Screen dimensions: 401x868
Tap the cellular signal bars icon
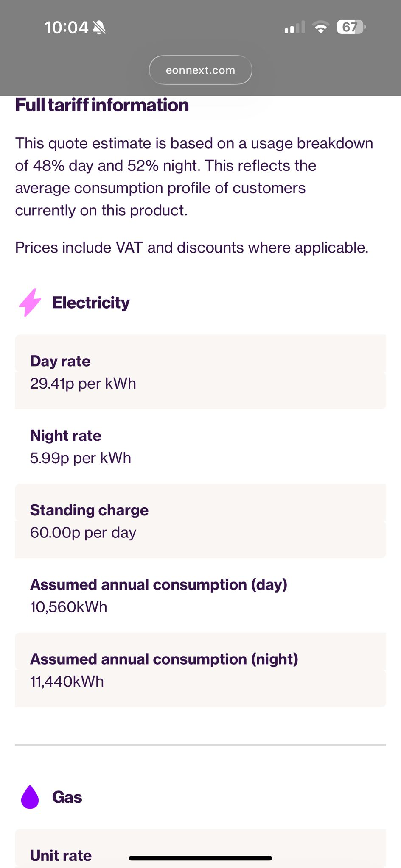[294, 28]
